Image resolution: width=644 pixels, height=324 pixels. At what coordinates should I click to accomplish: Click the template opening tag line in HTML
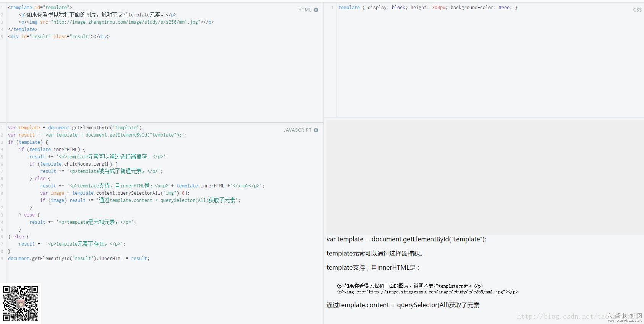click(x=40, y=7)
